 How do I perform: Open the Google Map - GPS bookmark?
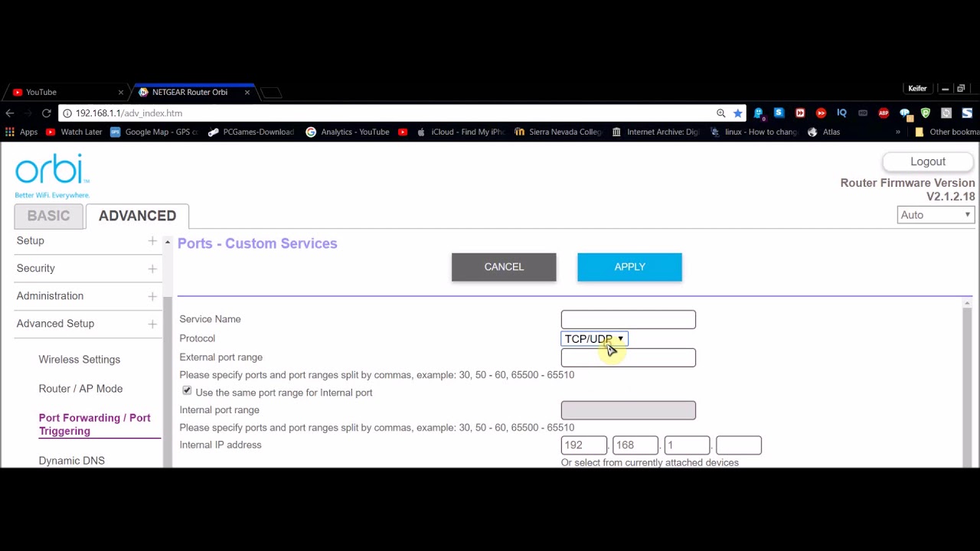[x=154, y=132]
